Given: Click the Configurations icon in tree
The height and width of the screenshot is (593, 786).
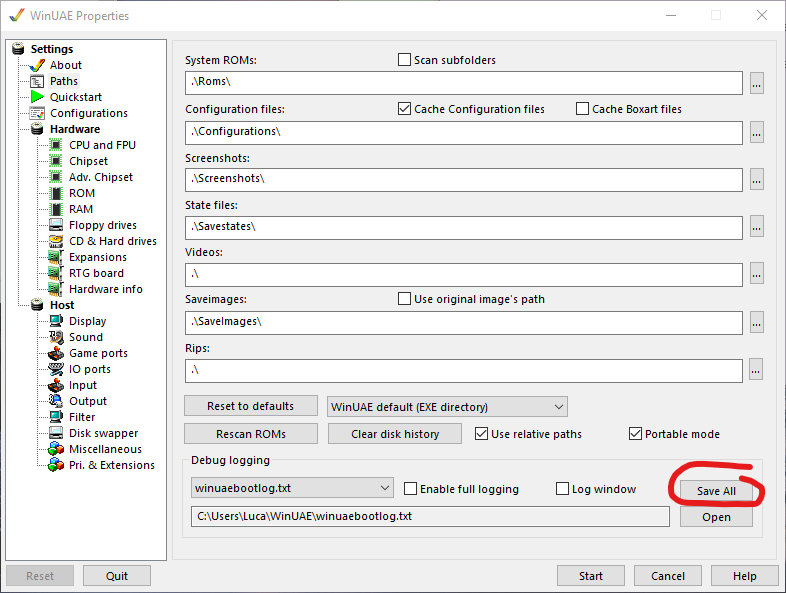Looking at the screenshot, I should pyautogui.click(x=37, y=113).
